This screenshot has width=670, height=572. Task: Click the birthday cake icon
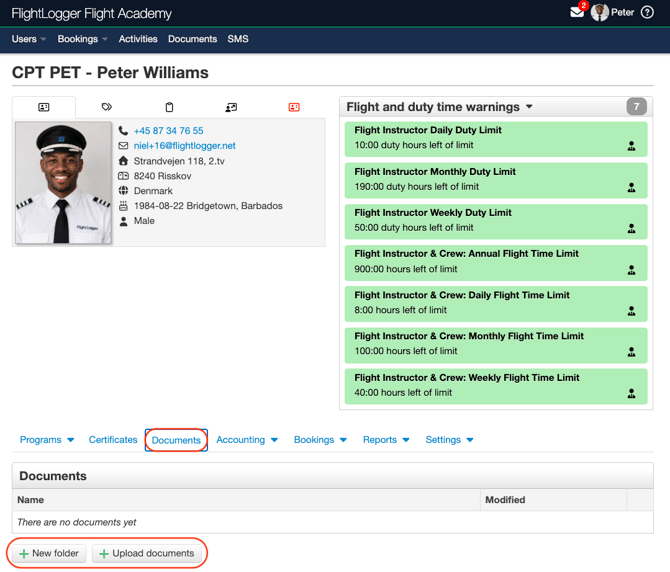click(x=123, y=205)
